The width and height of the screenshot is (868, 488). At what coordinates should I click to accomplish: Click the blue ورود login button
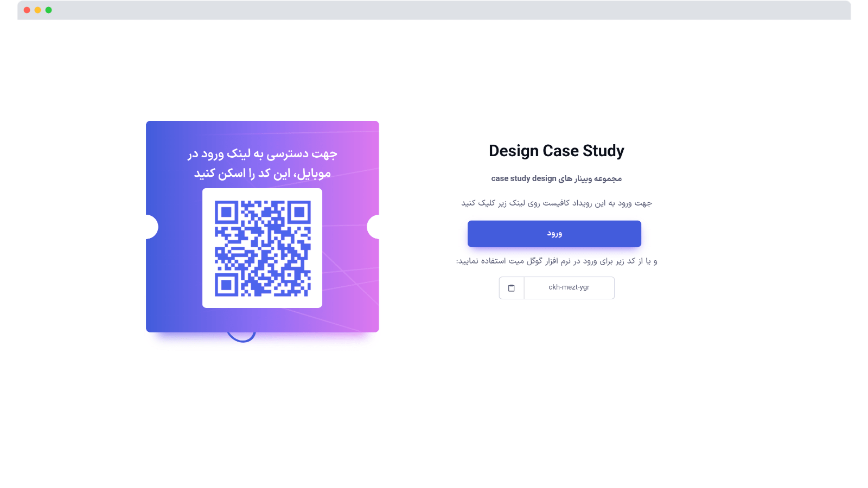554,234
